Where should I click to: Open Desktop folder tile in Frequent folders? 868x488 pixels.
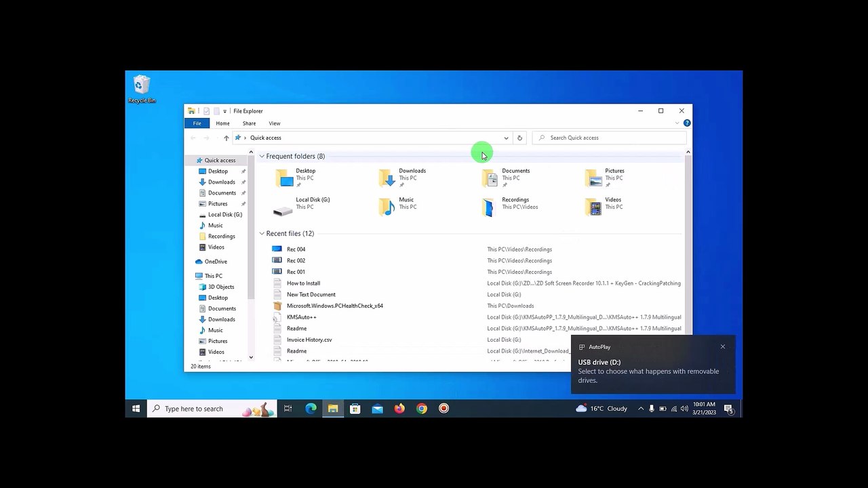point(296,178)
